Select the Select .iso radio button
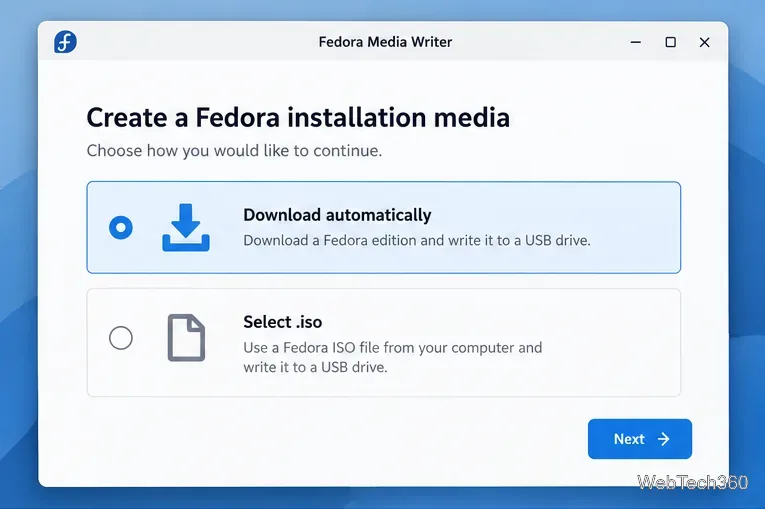This screenshot has width=765, height=509. 121,338
